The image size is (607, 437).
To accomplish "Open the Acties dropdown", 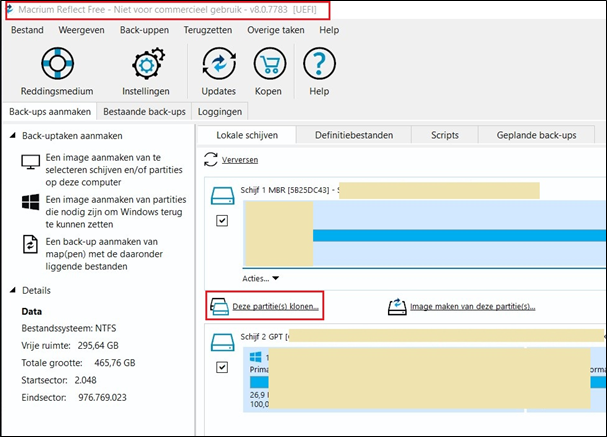I will click(x=260, y=279).
